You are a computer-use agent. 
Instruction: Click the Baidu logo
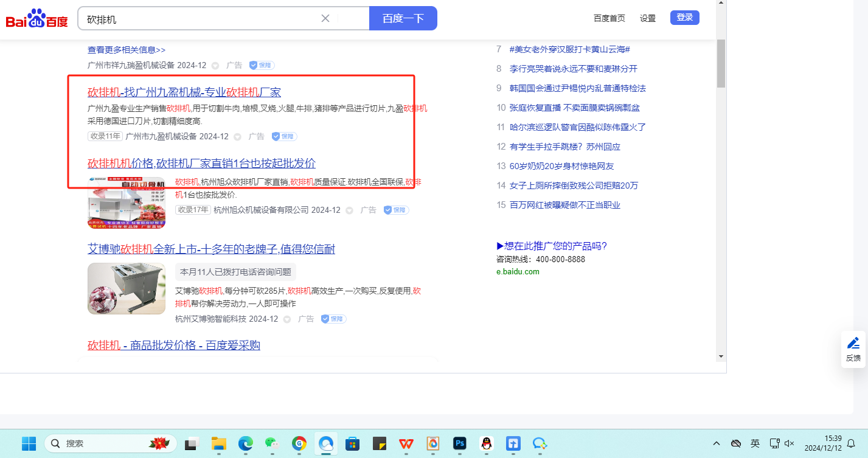click(x=37, y=19)
